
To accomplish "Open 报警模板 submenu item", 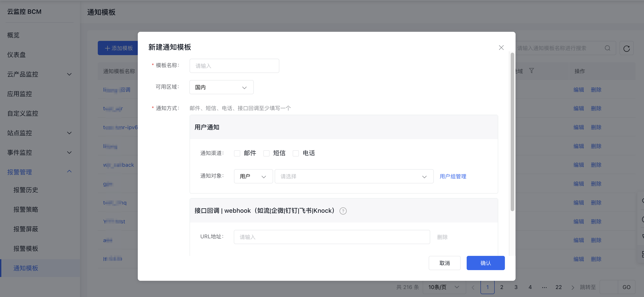I will point(26,249).
